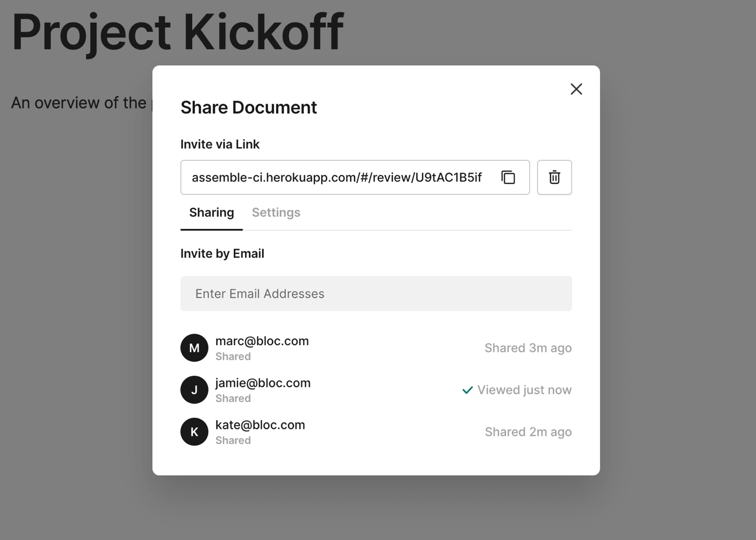Screen dimensions: 756x540
Task: Select jamie@bloc.com in the shared list
Action: [x=263, y=383]
